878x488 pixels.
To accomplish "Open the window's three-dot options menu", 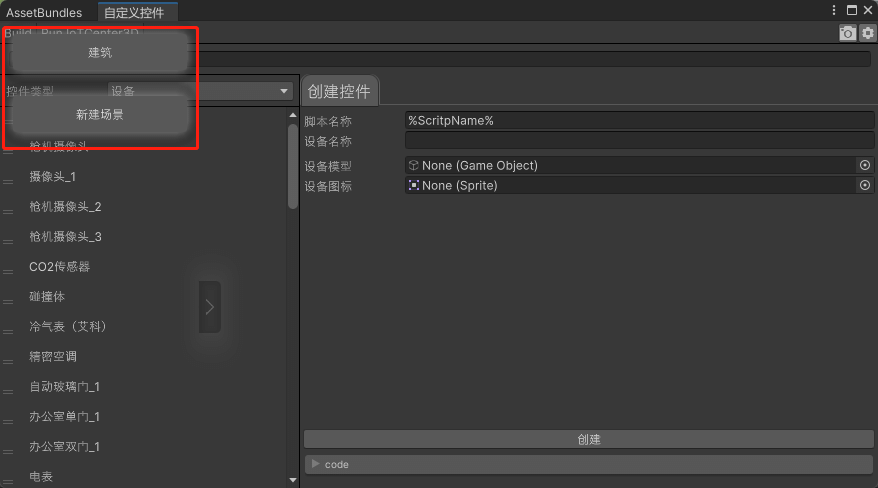I will [x=834, y=10].
